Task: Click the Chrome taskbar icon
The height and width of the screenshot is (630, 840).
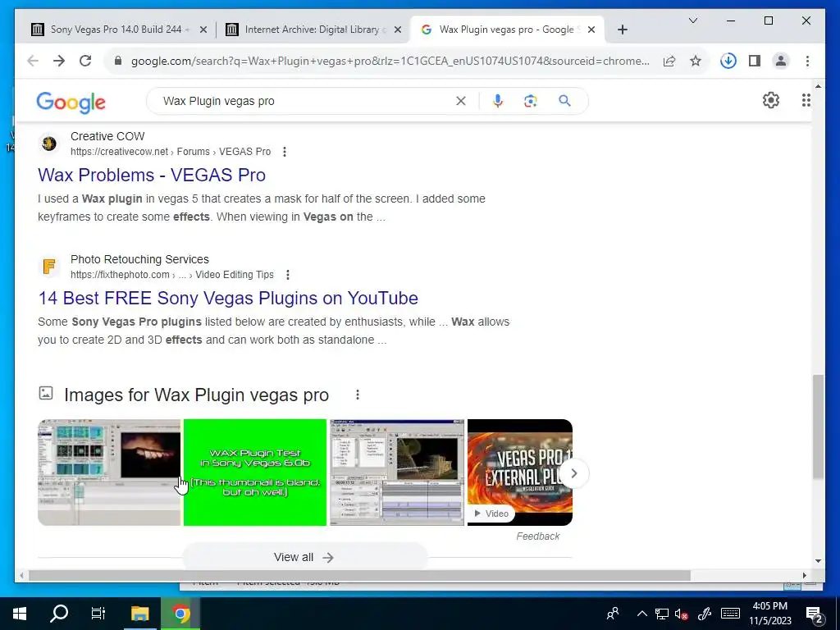Action: [x=181, y=614]
